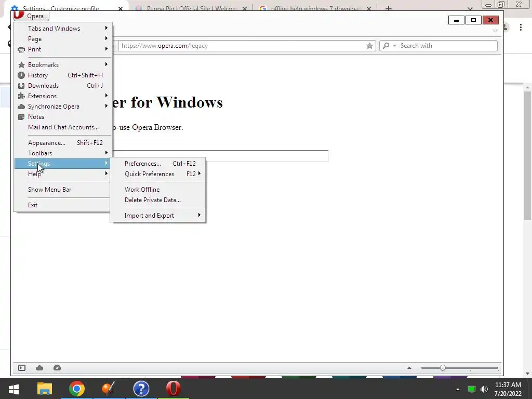Open the Help submenu

click(x=63, y=174)
